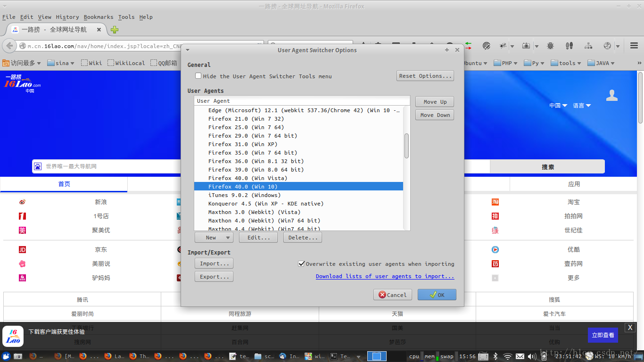The width and height of the screenshot is (644, 362).
Task: Click the Move Up button
Action: coord(435,102)
